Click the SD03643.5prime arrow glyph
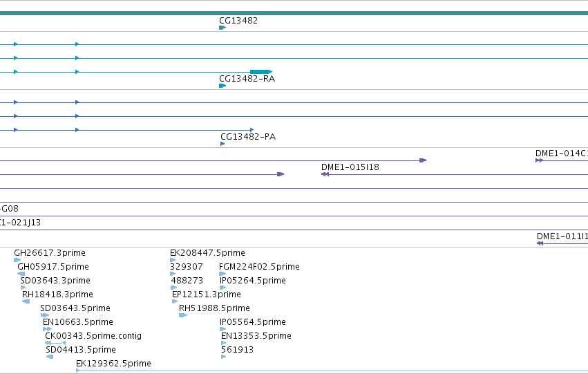The height and width of the screenshot is (374, 588). pos(45,315)
